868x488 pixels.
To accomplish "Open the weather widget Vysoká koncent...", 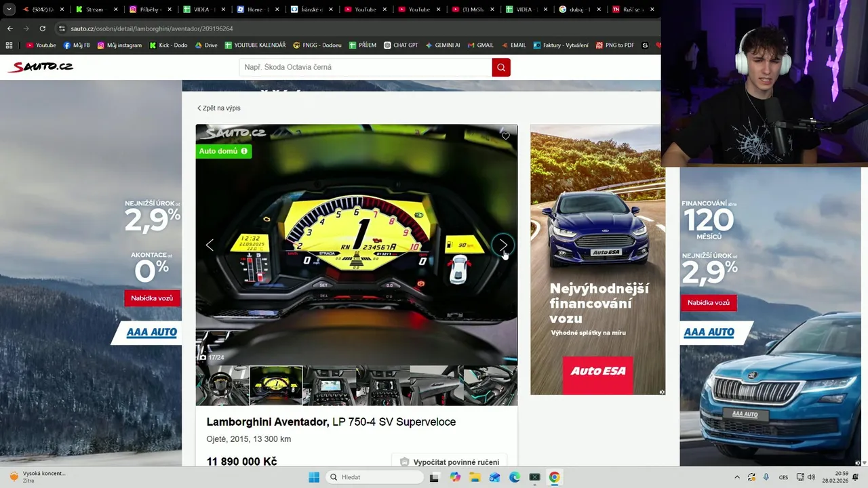I will (37, 477).
